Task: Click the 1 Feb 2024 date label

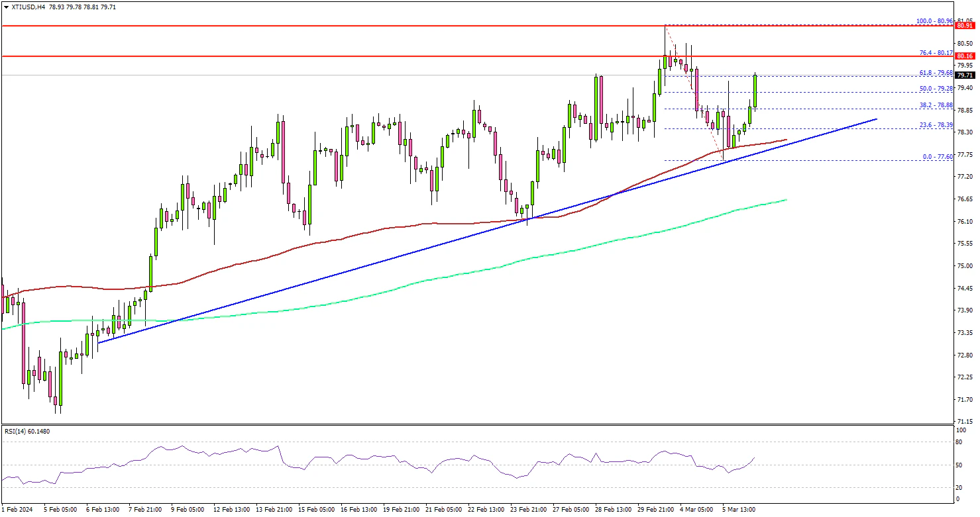Action: pyautogui.click(x=19, y=510)
